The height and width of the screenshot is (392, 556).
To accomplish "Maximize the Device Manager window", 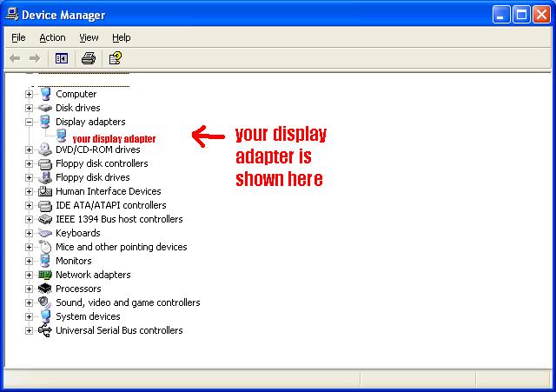I will click(x=521, y=15).
